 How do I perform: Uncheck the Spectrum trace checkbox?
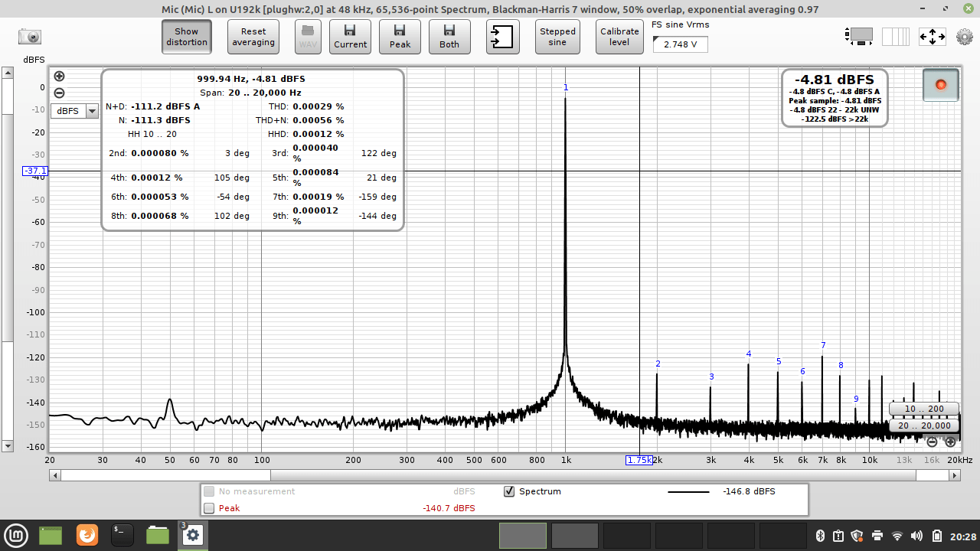pos(509,491)
